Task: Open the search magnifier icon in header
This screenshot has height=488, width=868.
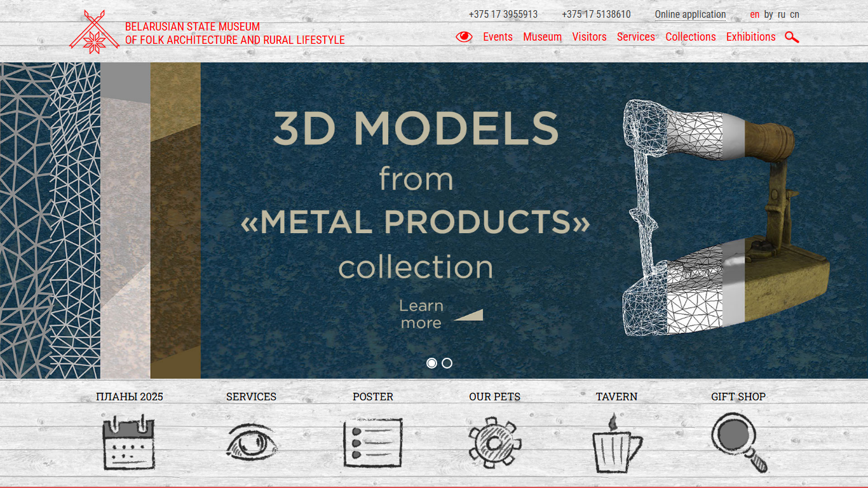Action: click(x=792, y=37)
